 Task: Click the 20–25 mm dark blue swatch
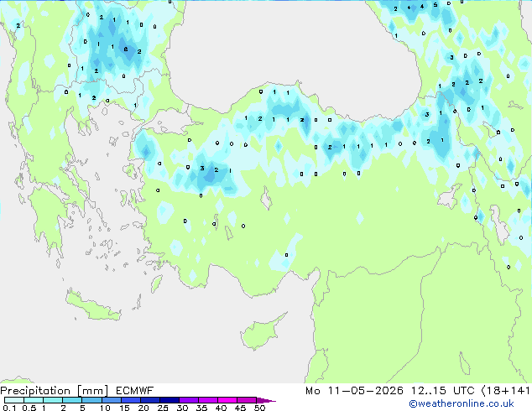point(149,400)
